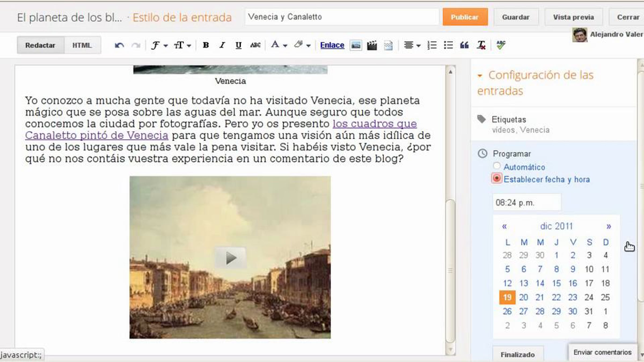644x362 pixels.
Task: Toggle italic formatting
Action: 222,45
